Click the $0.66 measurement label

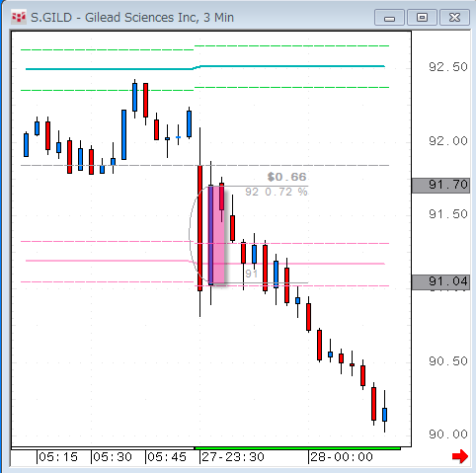point(286,177)
